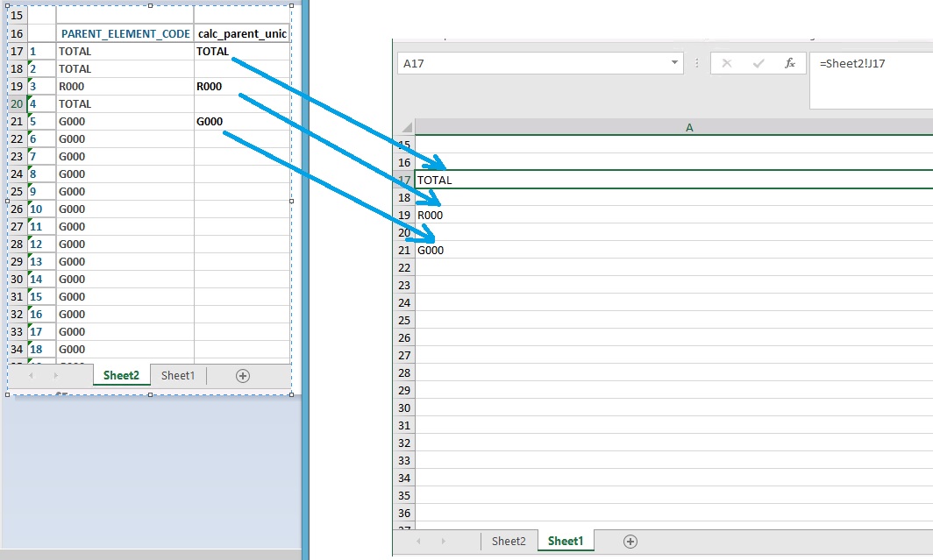Select Sheet1 tab in right window
This screenshot has width=933, height=560.
tap(565, 542)
